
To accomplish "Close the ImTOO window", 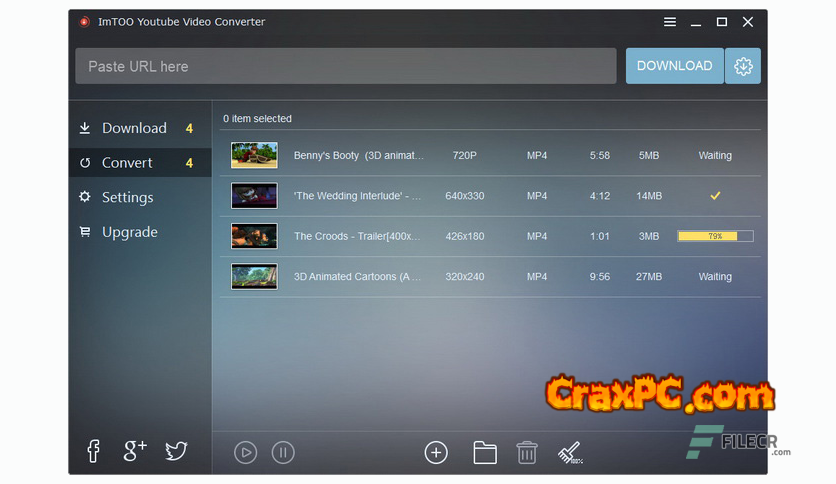I will (x=747, y=22).
